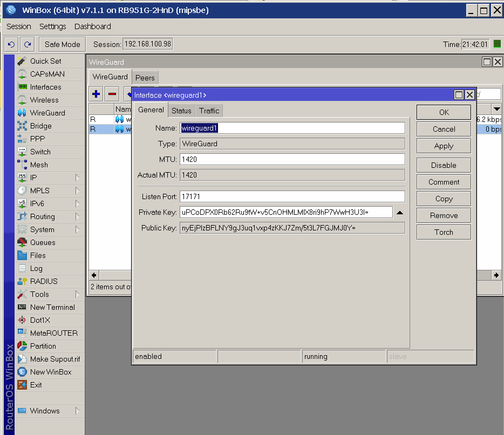Select General tab in interface dialog
This screenshot has height=435, width=504.
[x=151, y=110]
